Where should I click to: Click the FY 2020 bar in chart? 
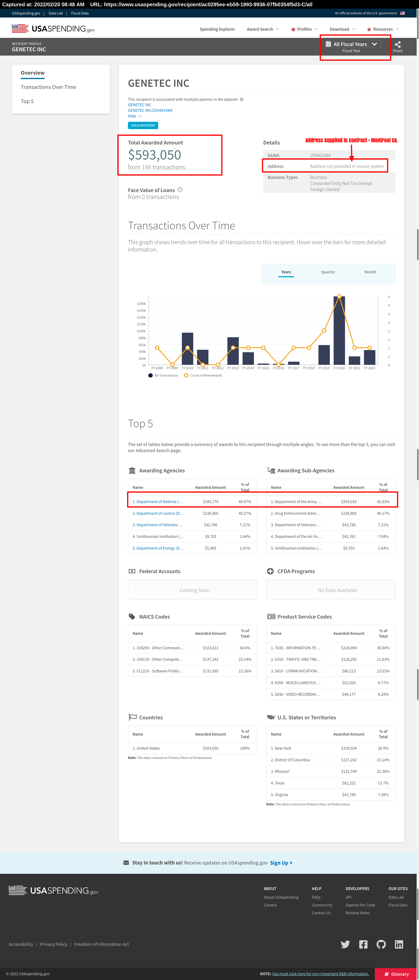click(x=339, y=330)
